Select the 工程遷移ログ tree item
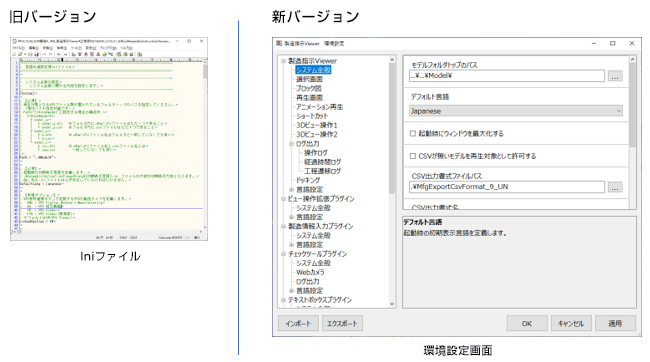 click(x=322, y=171)
